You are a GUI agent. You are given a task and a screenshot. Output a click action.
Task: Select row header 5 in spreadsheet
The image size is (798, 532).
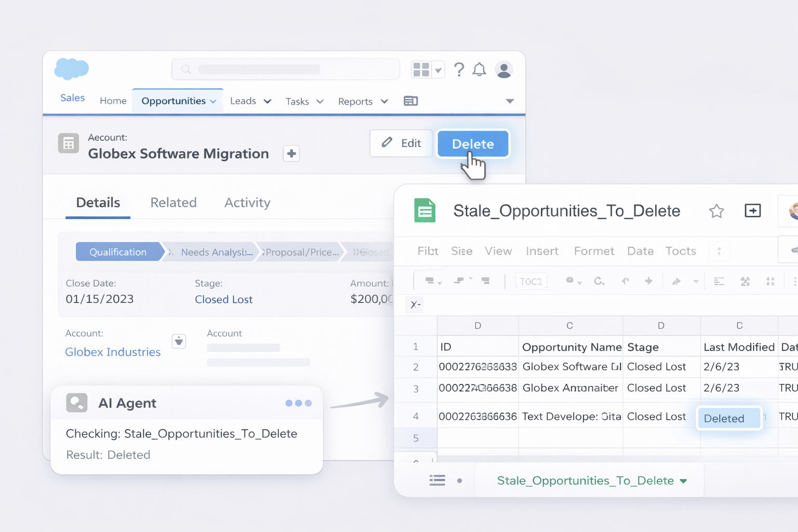click(416, 438)
